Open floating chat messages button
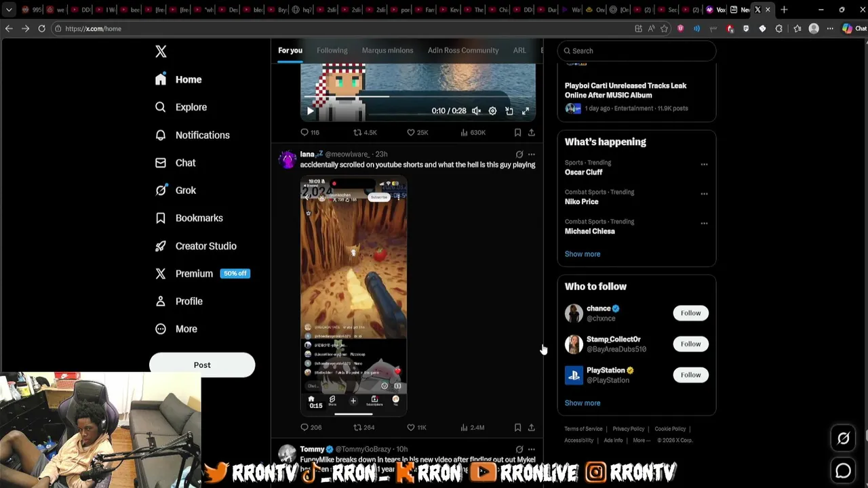The height and width of the screenshot is (488, 868). [x=844, y=470]
